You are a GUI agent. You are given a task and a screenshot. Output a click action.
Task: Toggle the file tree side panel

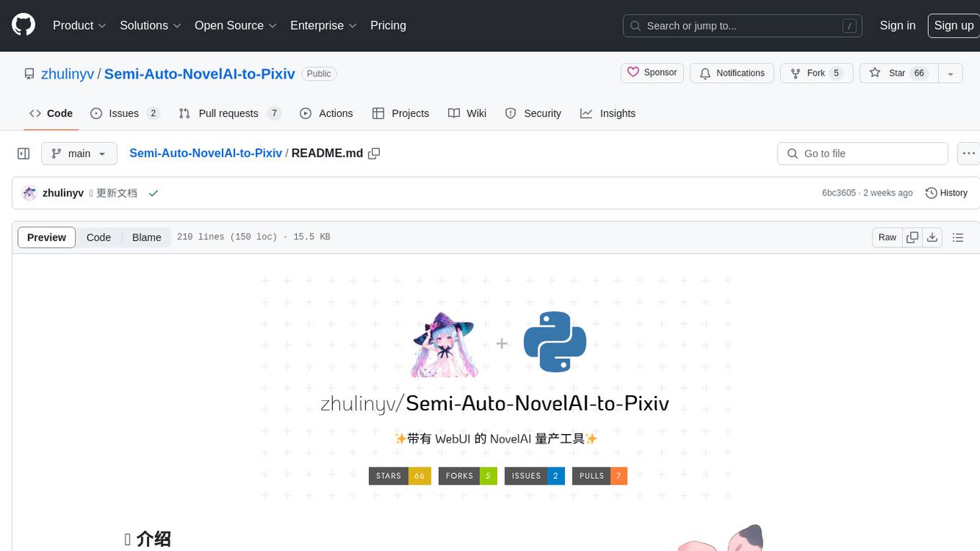coord(24,154)
